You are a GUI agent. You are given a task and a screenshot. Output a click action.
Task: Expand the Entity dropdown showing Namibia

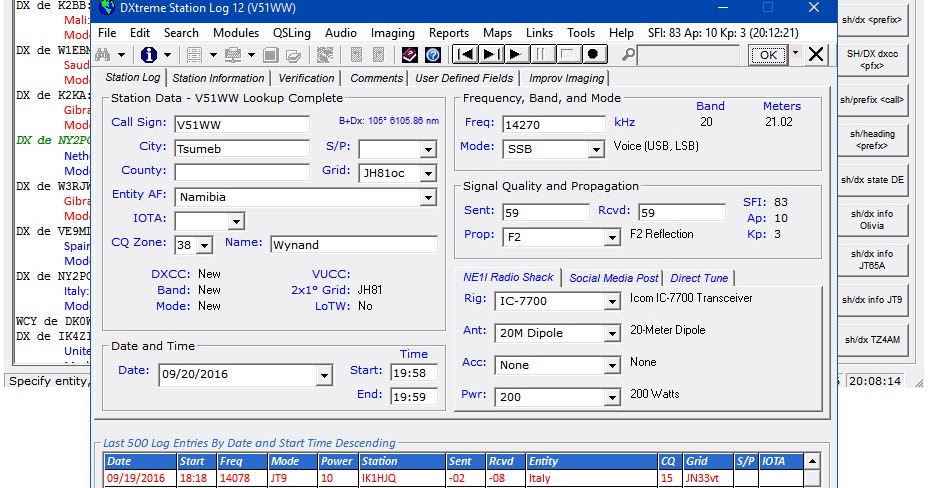(428, 197)
